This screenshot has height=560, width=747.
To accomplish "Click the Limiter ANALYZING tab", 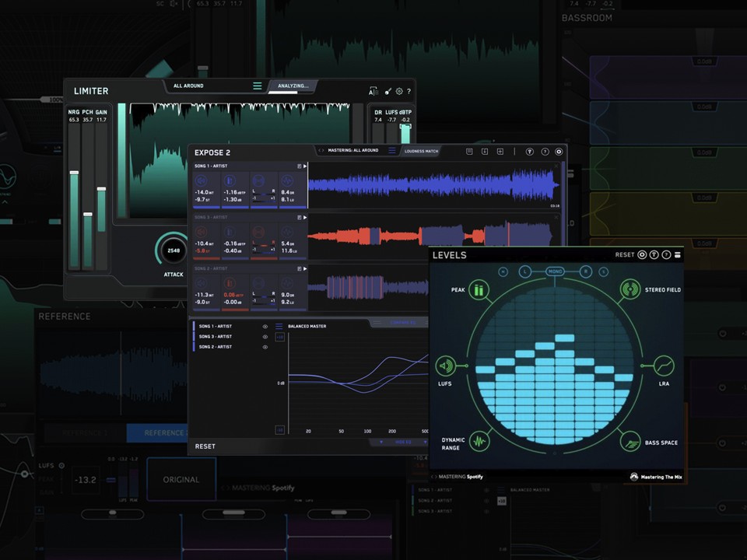I will pos(293,86).
